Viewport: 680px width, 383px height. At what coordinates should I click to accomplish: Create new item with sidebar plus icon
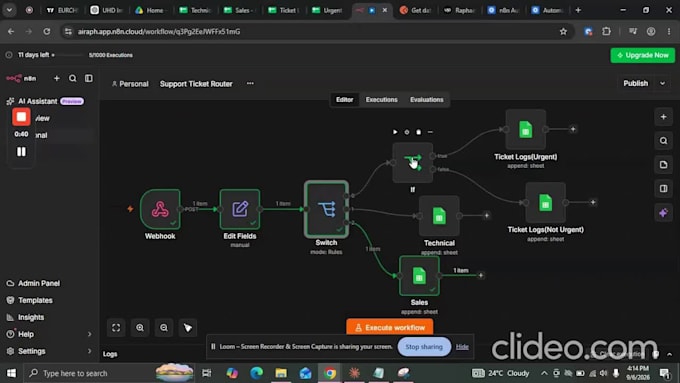point(57,78)
